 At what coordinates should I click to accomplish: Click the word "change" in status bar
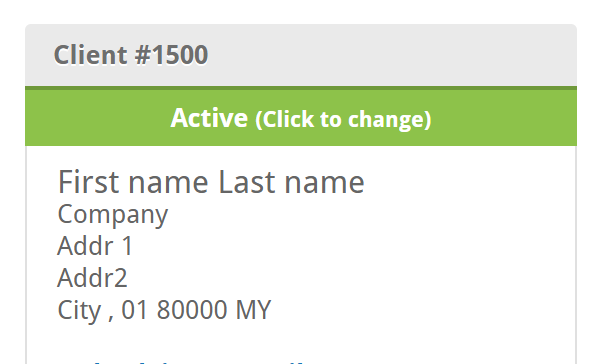click(x=387, y=120)
